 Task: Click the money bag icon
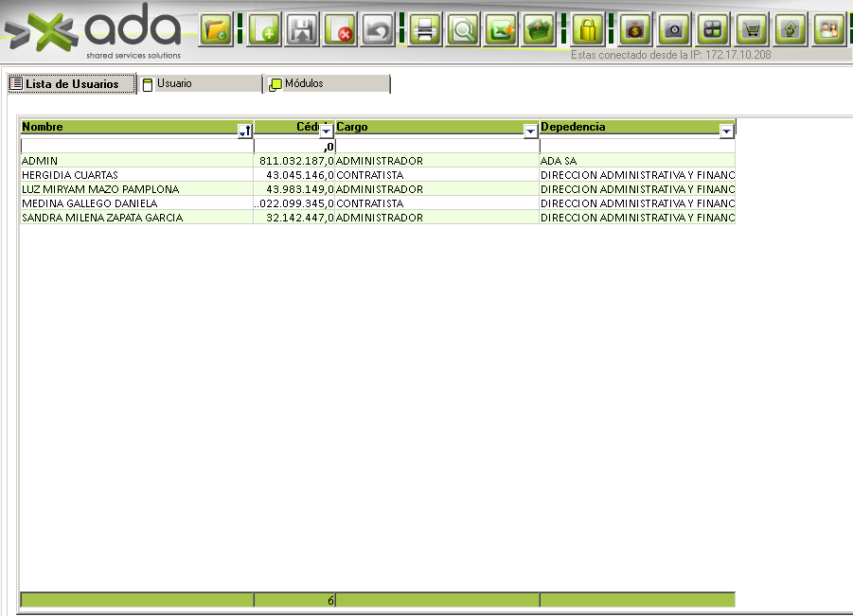(635, 30)
